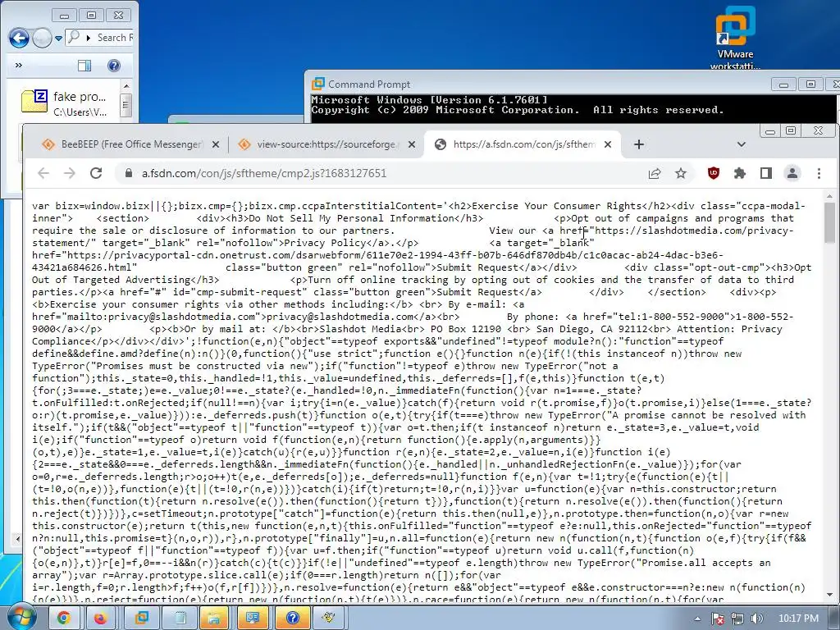This screenshot has width=840, height=630.
Task: Open Chrome profile avatar
Action: point(792,173)
